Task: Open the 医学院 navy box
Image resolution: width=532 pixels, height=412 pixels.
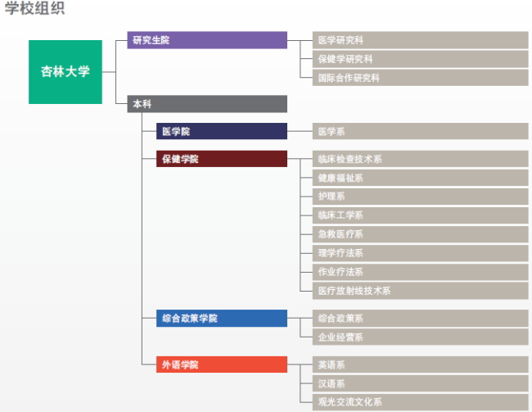Action: [222, 131]
